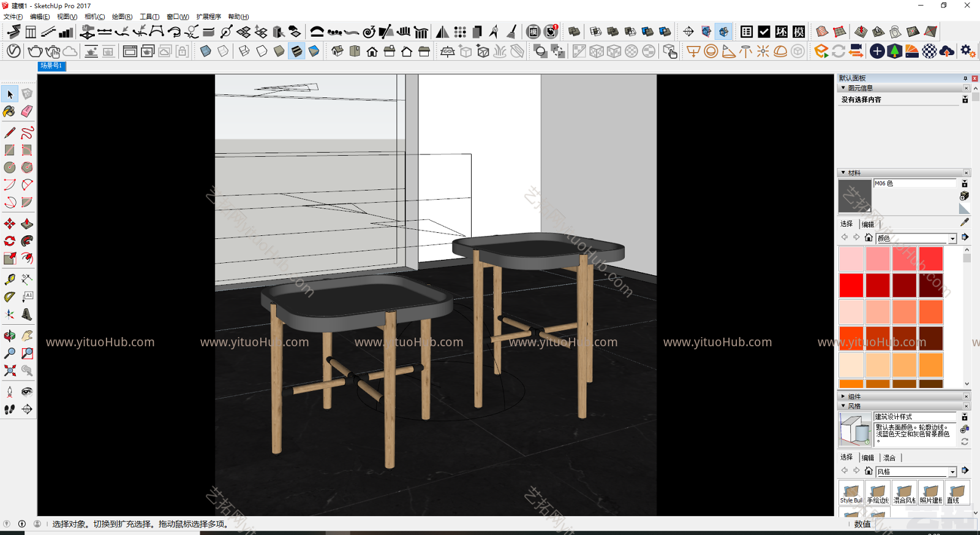This screenshot has height=535, width=980.
Task: Switch to materials 编辑 tab
Action: [868, 224]
